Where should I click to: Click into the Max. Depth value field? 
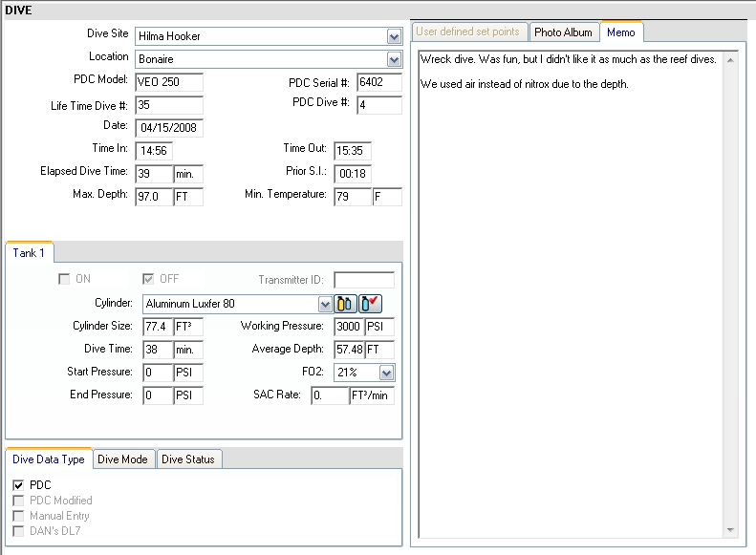click(154, 197)
